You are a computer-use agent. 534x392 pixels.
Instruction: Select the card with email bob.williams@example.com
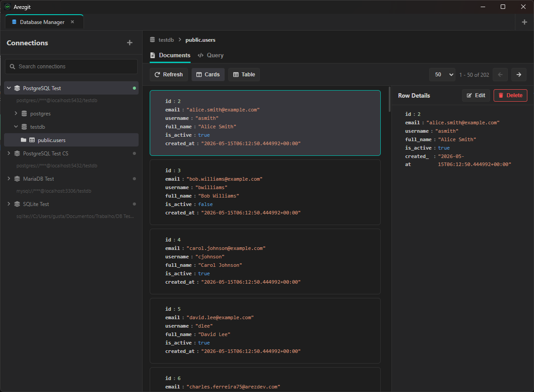pos(265,192)
